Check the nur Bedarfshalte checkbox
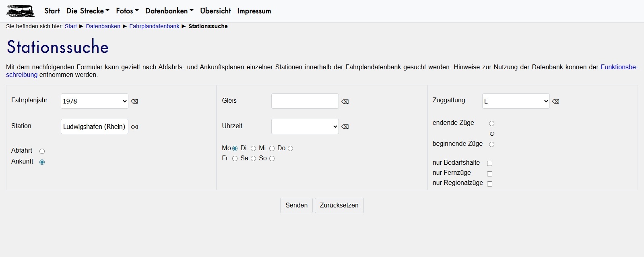Image resolution: width=644 pixels, height=257 pixels. pyautogui.click(x=489, y=164)
